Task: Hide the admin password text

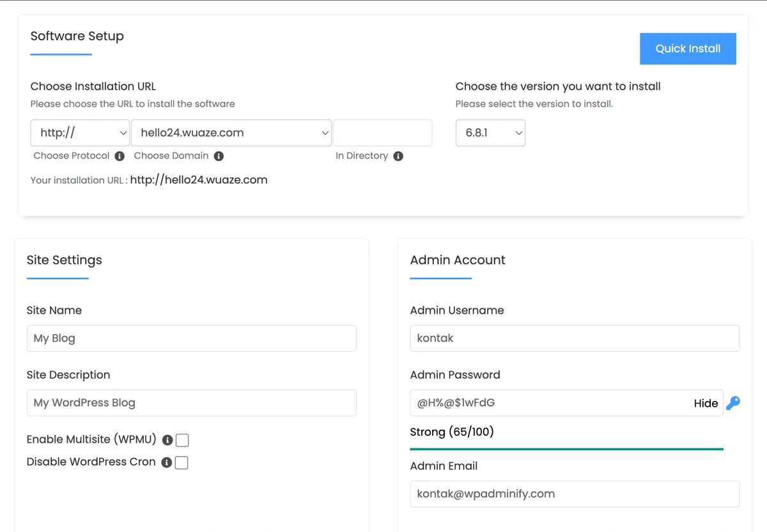Action: [x=706, y=403]
